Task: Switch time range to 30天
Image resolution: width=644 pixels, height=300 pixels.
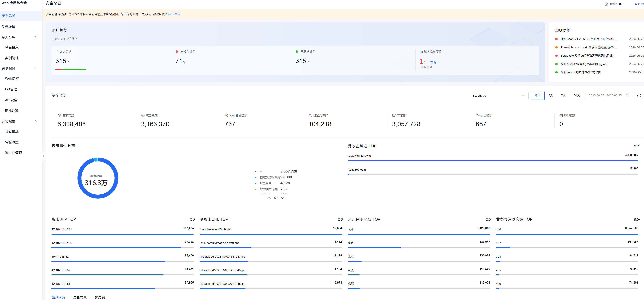Action: tap(576, 96)
